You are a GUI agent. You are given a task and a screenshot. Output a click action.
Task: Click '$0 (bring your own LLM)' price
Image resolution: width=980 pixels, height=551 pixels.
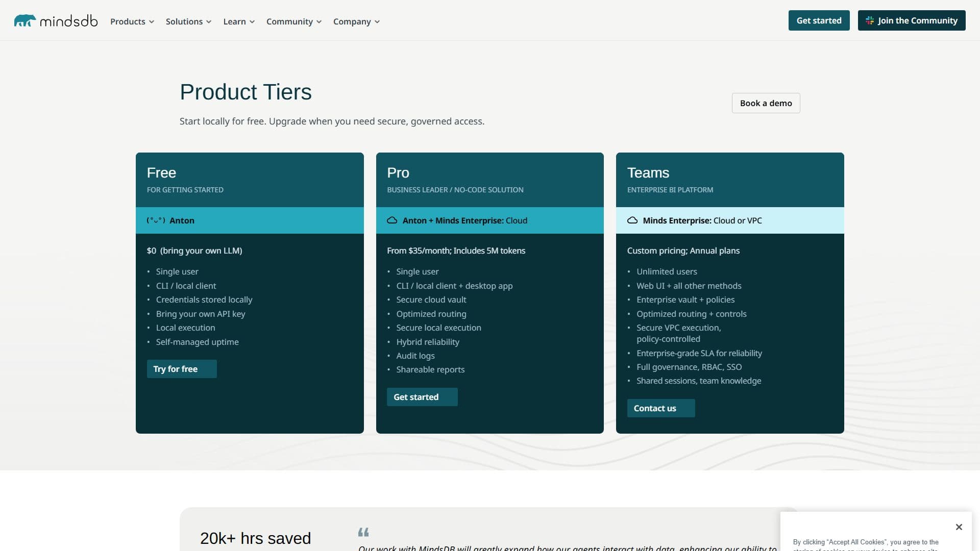pyautogui.click(x=194, y=251)
